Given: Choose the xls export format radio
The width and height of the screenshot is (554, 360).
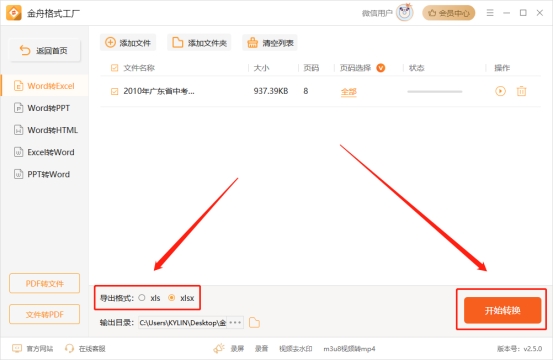Looking at the screenshot, I should pos(142,298).
